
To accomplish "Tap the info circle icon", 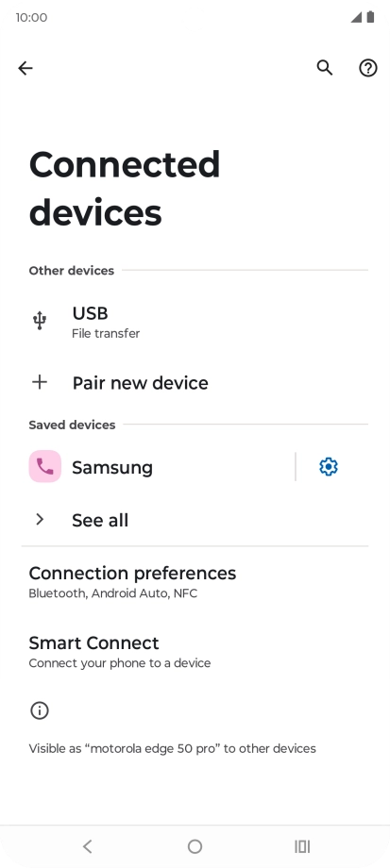I will pos(40,710).
